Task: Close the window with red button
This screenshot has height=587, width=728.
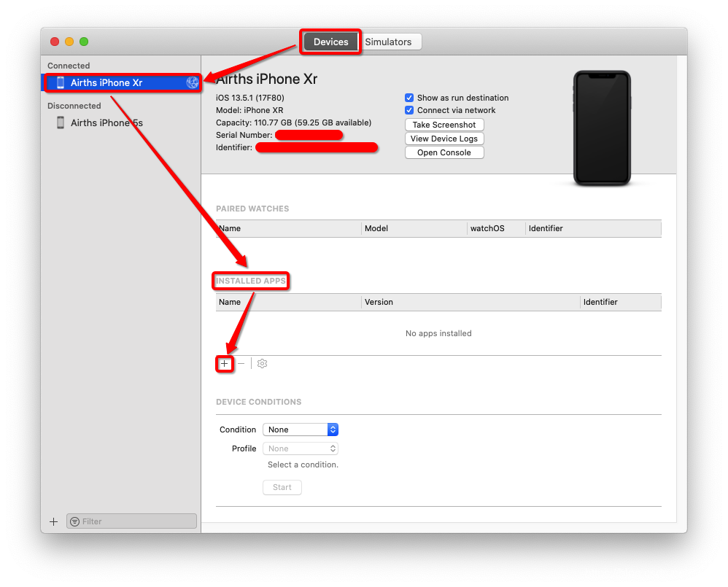Action: pos(55,42)
